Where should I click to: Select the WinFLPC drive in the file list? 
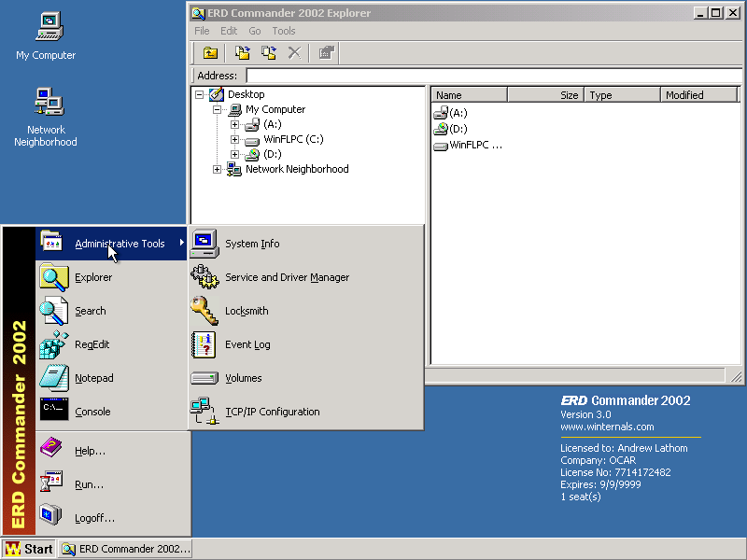click(468, 145)
